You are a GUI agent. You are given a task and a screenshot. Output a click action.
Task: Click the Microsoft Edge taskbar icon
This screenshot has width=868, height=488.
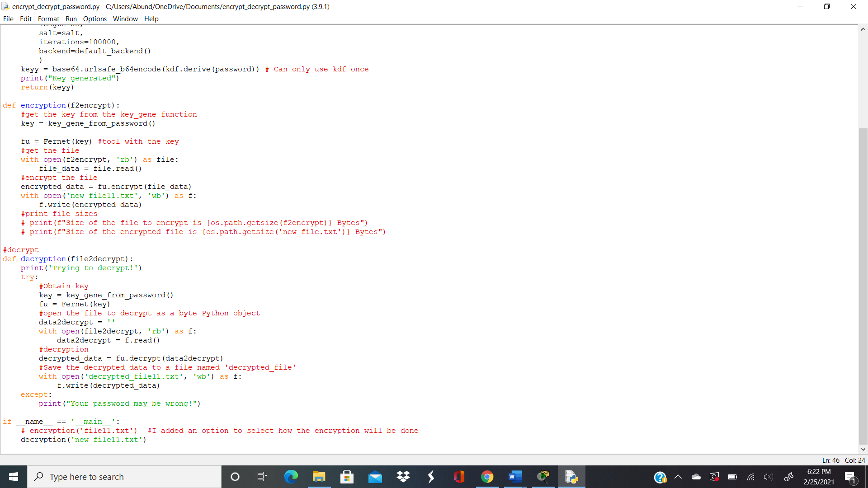pyautogui.click(x=291, y=477)
